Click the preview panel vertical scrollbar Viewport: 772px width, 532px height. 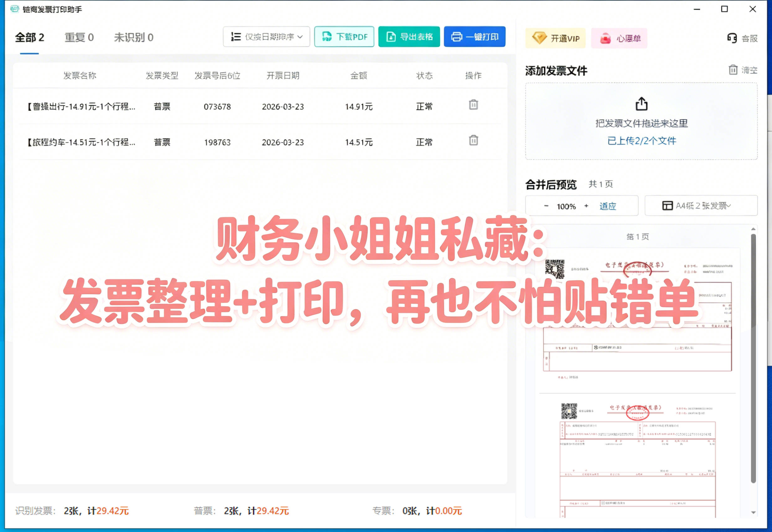(753, 358)
